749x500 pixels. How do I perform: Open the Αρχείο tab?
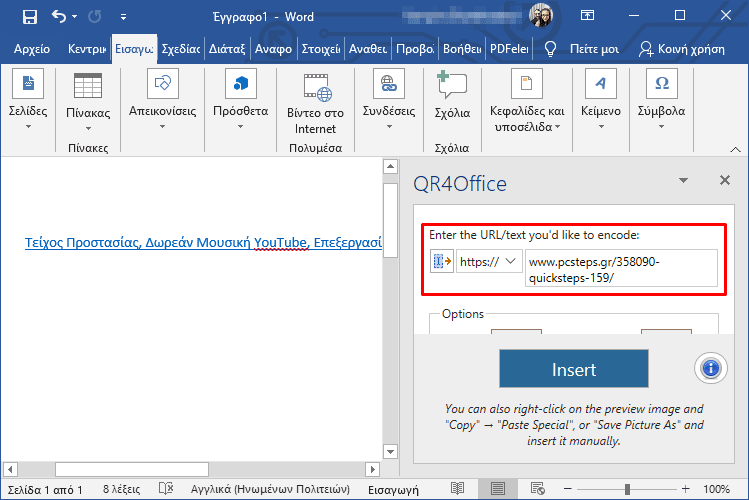click(32, 49)
